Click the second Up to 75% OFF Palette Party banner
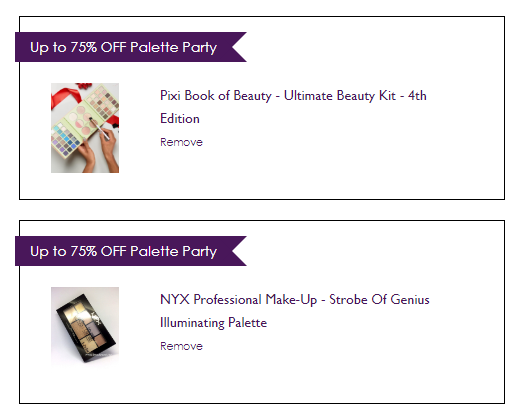Viewport: 518px width, 417px height. coord(131,251)
